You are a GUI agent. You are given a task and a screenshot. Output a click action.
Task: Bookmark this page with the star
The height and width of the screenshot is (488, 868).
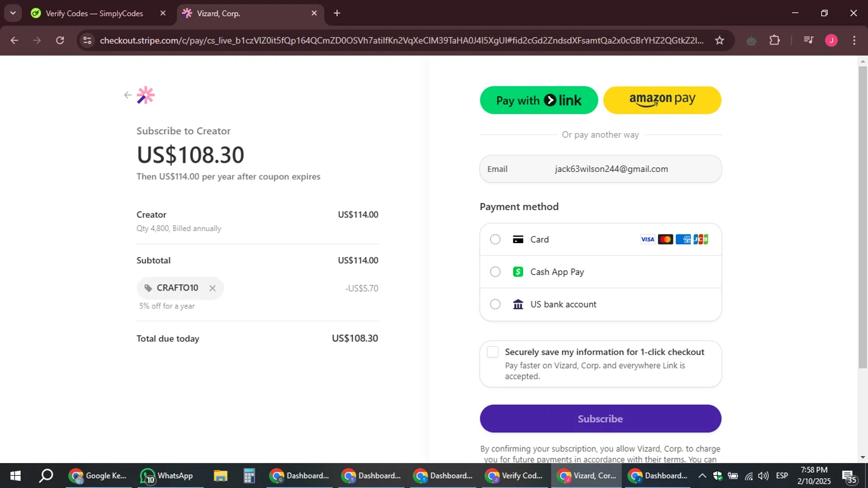(719, 41)
